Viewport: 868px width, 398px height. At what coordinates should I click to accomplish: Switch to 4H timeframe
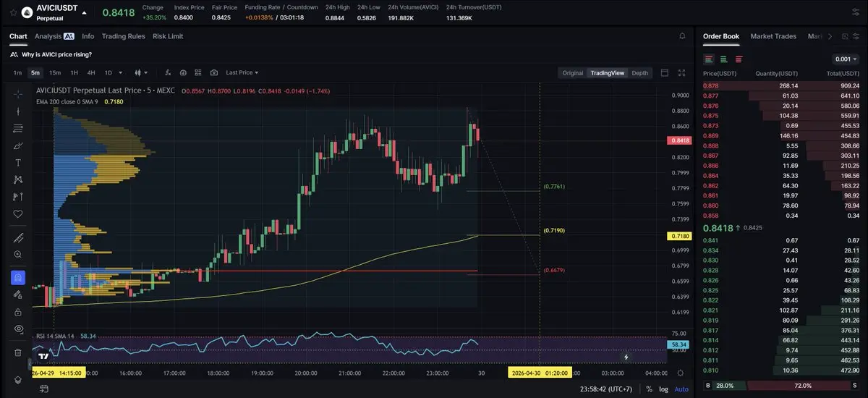(x=91, y=72)
